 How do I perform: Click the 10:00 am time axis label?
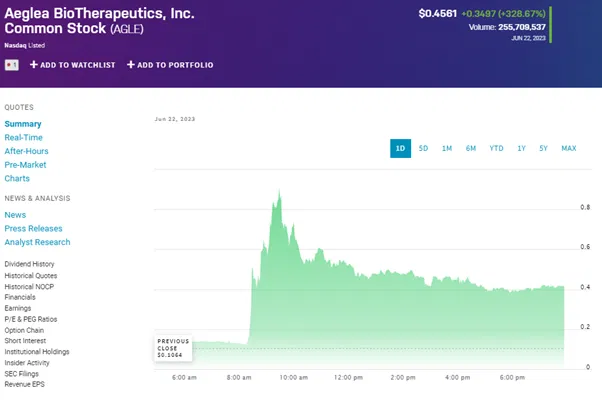click(x=294, y=378)
